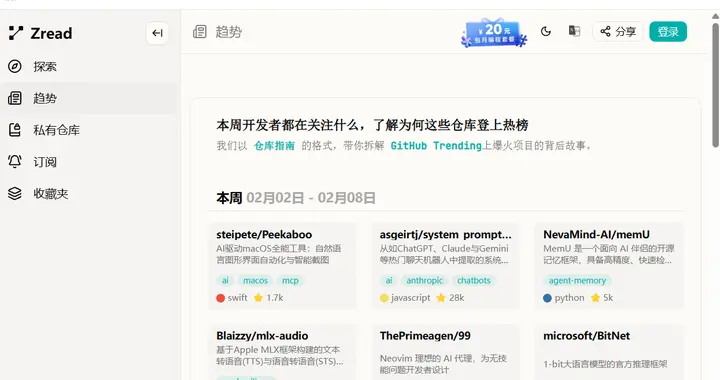Click the macos tag on Peekaboo

255,280
